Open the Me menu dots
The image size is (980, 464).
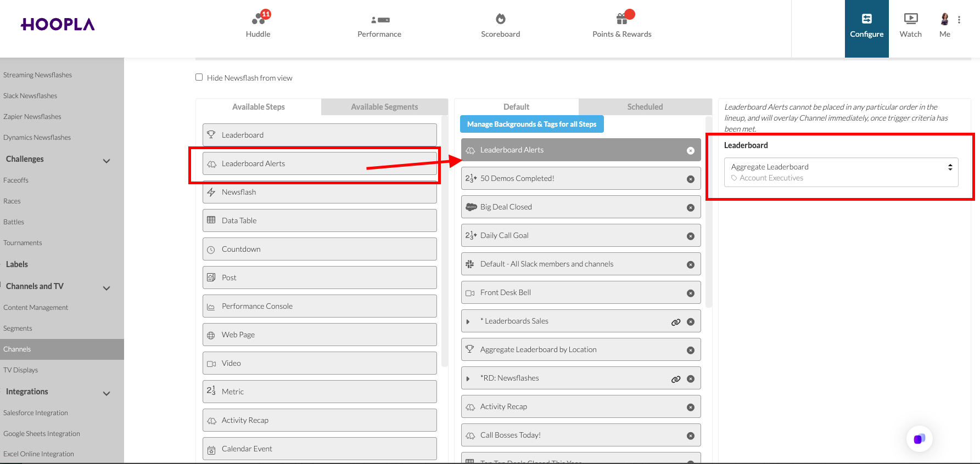pos(959,20)
